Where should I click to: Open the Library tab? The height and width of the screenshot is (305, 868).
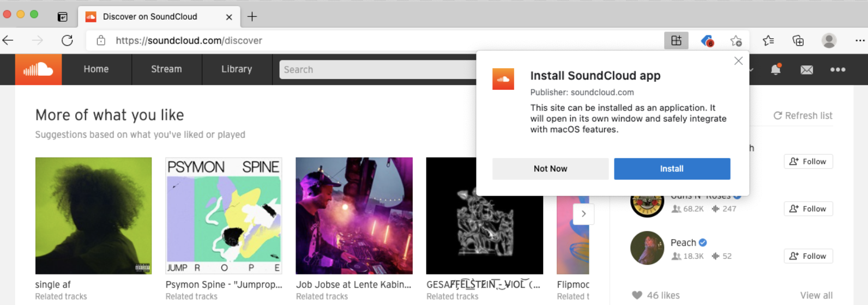[x=237, y=69]
